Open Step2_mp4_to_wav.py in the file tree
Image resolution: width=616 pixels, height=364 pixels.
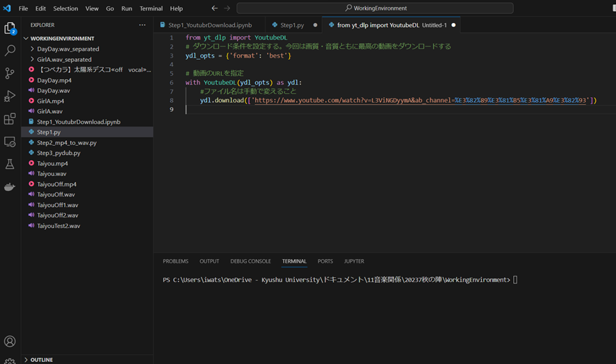point(66,142)
